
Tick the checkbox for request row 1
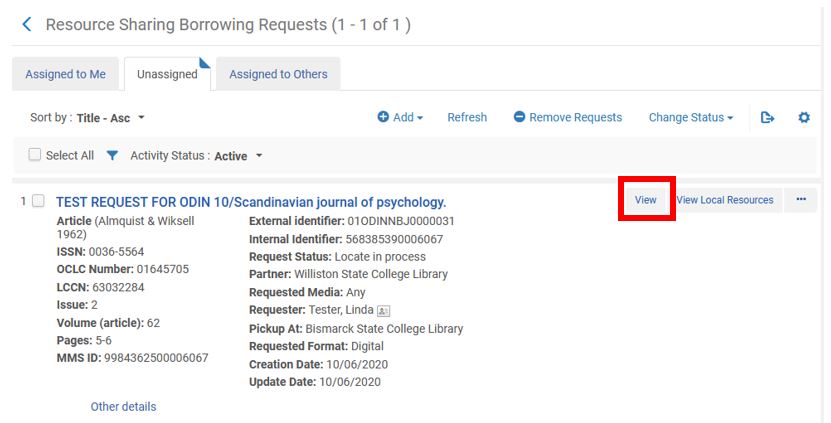pos(38,201)
